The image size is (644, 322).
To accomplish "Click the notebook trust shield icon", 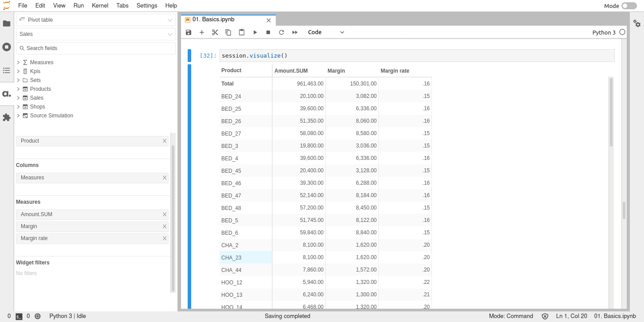I will [x=545, y=316].
